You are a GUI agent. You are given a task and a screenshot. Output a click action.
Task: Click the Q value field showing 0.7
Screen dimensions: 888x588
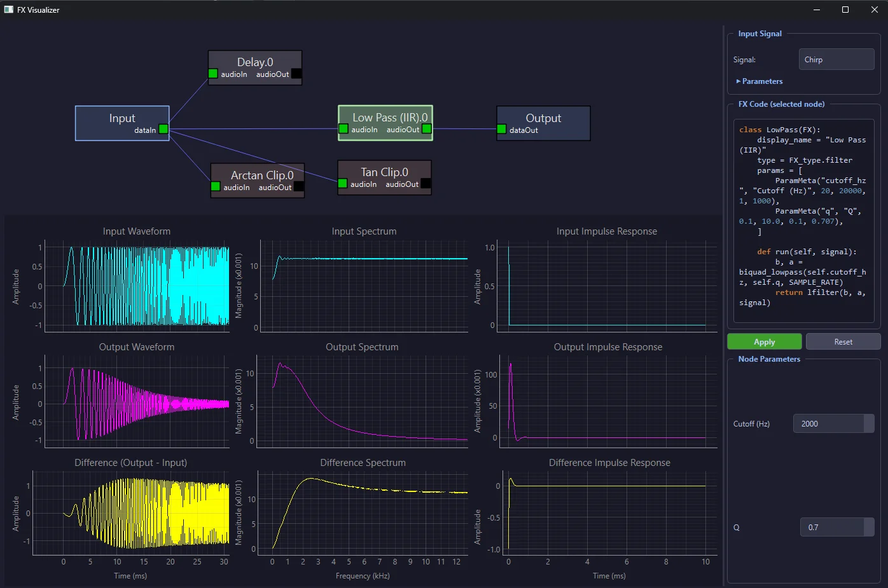pos(832,527)
